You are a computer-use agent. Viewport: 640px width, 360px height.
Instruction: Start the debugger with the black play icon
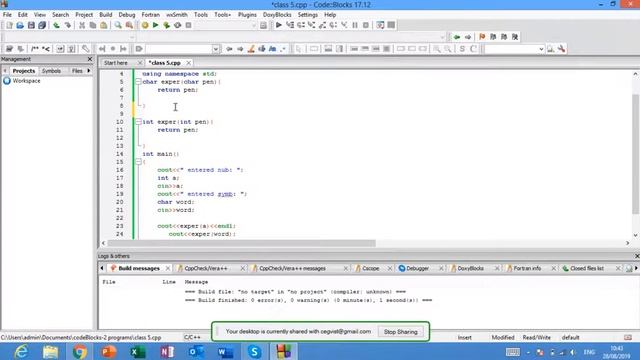[279, 25]
